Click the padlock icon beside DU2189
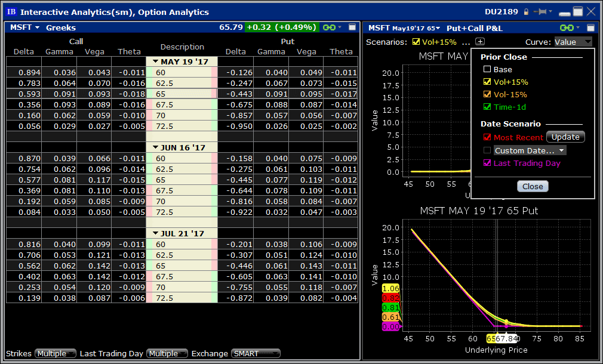Image resolution: width=603 pixels, height=364 pixels. point(526,12)
